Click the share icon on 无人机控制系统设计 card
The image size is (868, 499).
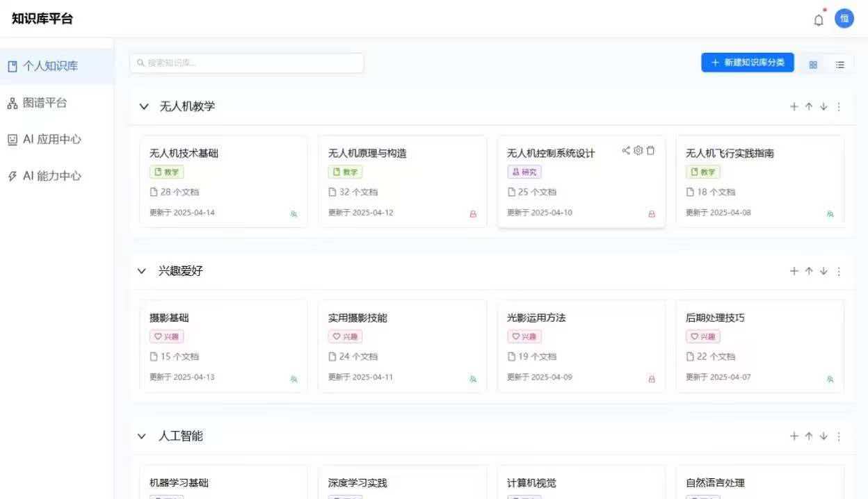[x=626, y=151]
